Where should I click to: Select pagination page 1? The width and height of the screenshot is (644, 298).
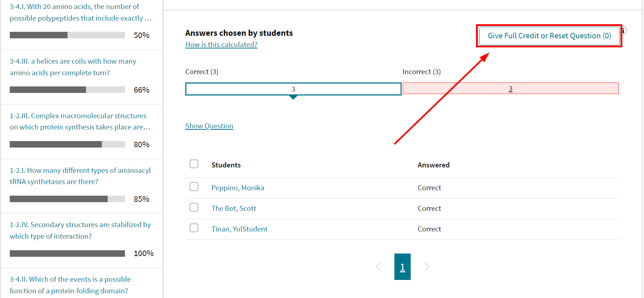(402, 267)
